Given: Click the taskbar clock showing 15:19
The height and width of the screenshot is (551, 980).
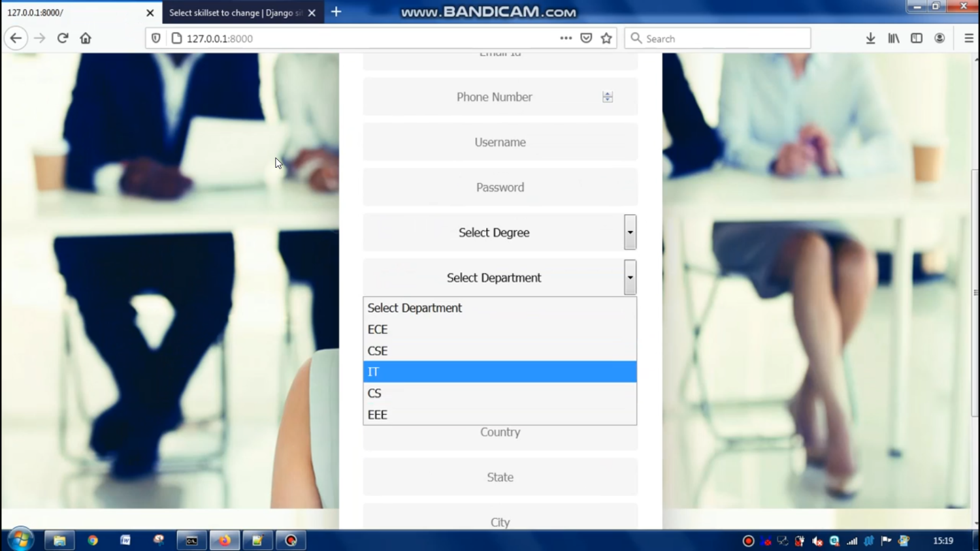Looking at the screenshot, I should point(943,541).
